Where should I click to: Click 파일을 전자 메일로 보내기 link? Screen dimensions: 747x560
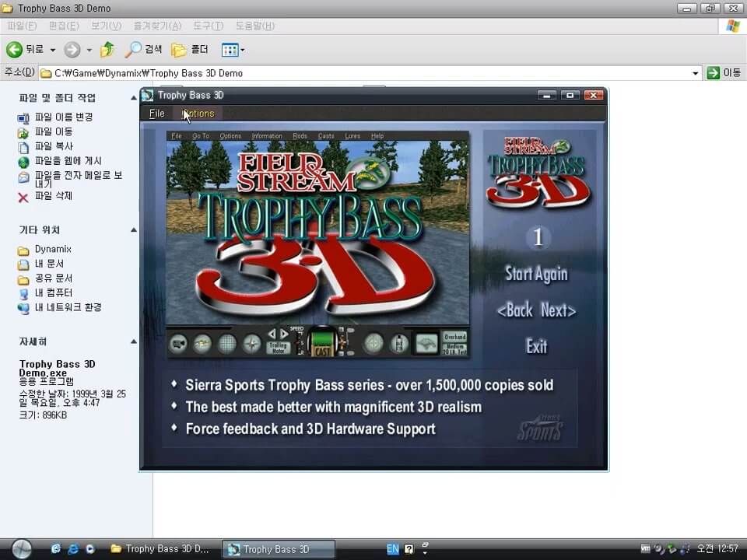[x=78, y=179]
